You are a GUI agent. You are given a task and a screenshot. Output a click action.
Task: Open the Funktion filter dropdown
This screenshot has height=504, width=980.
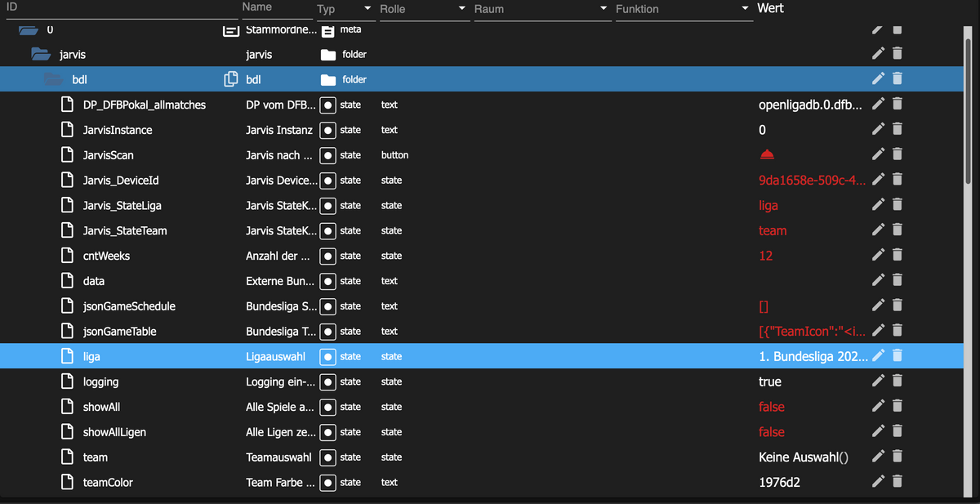(684, 9)
